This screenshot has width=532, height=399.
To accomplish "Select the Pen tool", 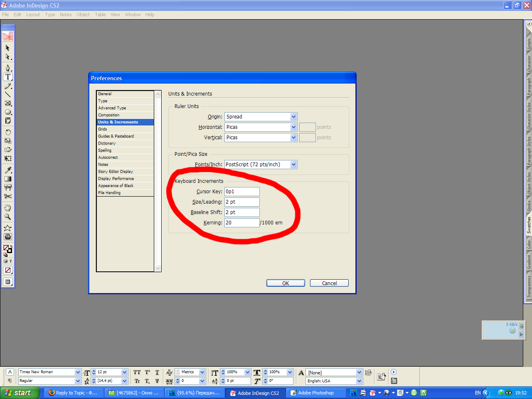I will pyautogui.click(x=8, y=68).
